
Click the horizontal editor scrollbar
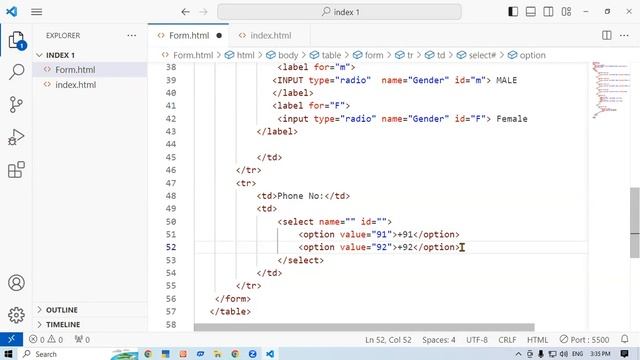364,327
